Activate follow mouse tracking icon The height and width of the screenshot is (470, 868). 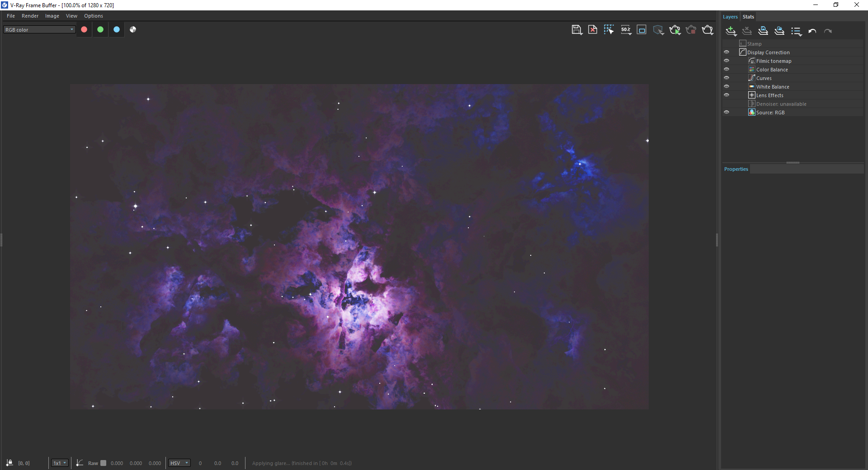609,30
